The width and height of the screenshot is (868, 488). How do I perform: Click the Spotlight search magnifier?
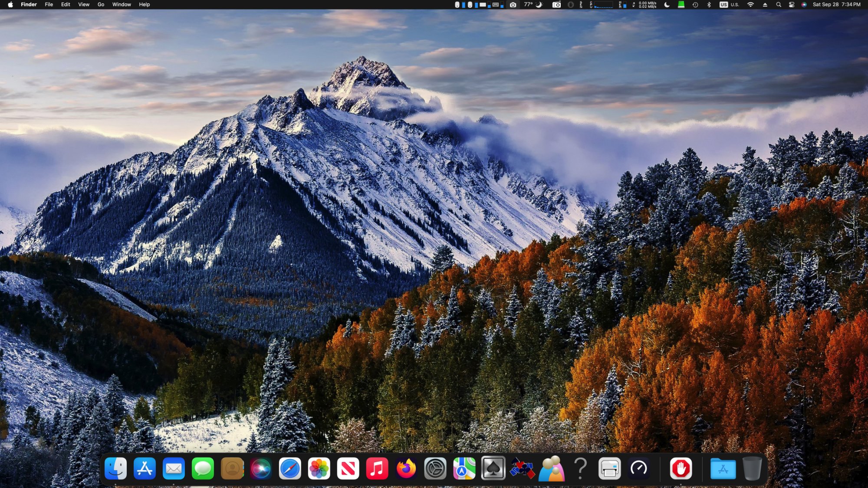(779, 5)
